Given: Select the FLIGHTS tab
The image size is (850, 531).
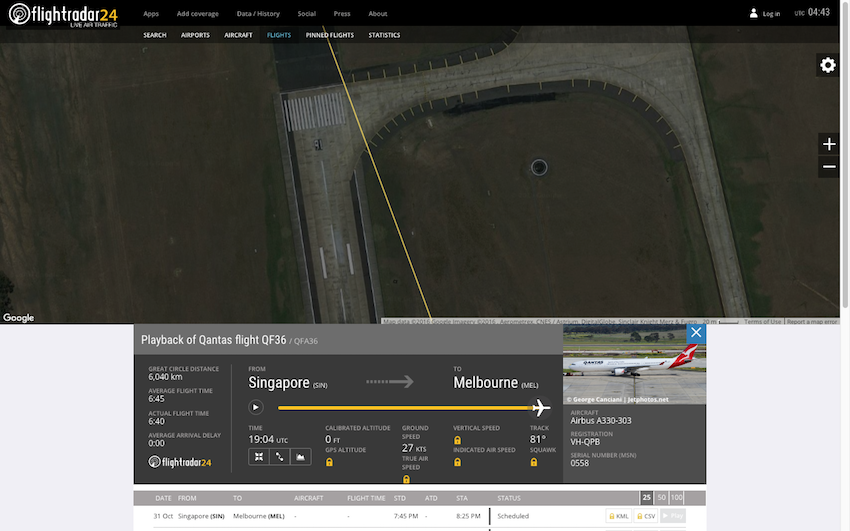Looking at the screenshot, I should tap(279, 35).
